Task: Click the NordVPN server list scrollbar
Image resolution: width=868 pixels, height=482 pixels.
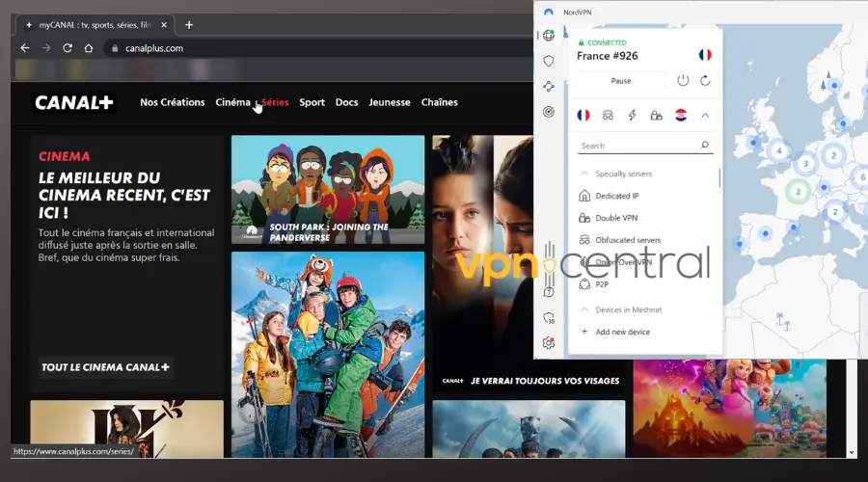Action: point(719,178)
